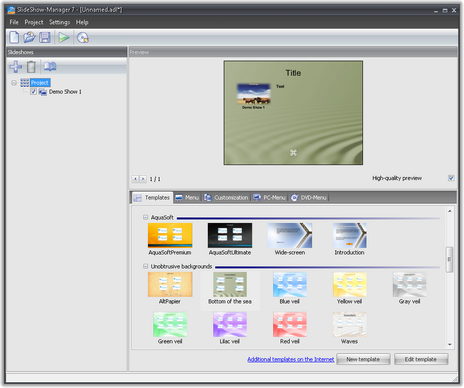Open the Settings menu
Image resolution: width=464 pixels, height=388 pixels.
(59, 22)
